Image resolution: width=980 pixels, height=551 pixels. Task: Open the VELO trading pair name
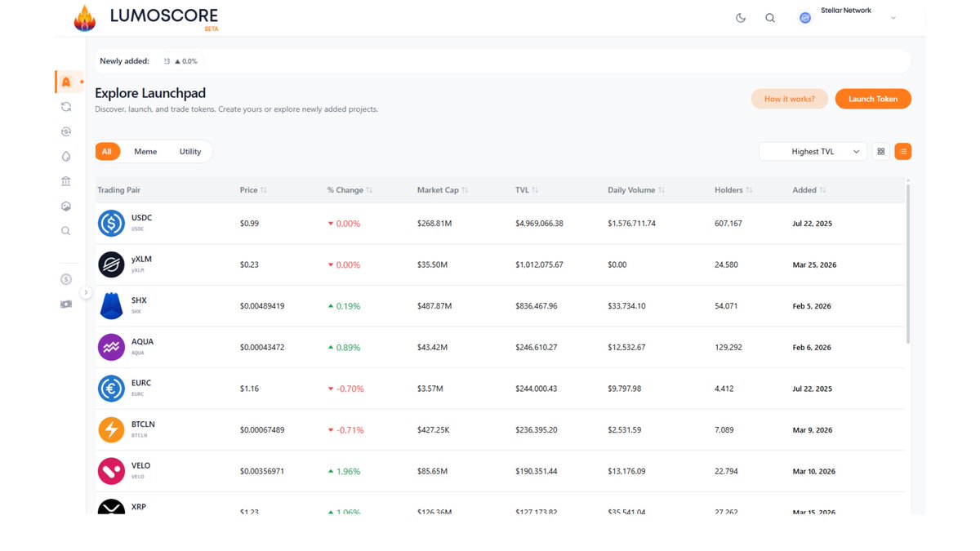(x=141, y=465)
